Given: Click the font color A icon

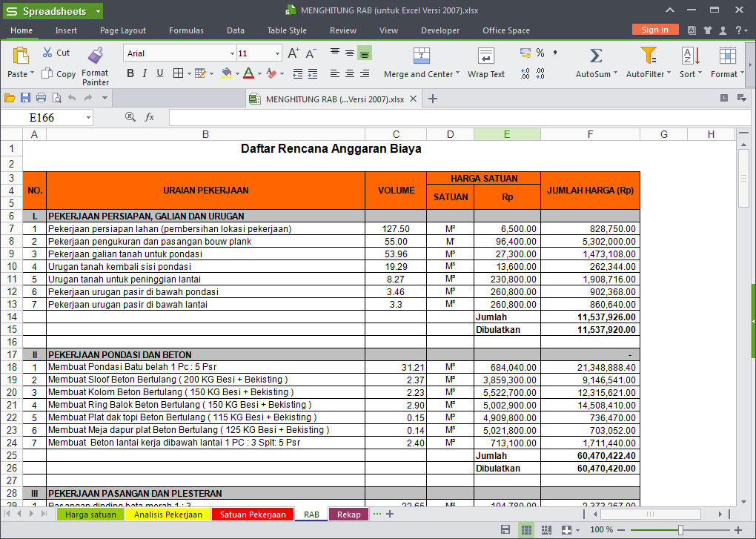Looking at the screenshot, I should [x=248, y=73].
